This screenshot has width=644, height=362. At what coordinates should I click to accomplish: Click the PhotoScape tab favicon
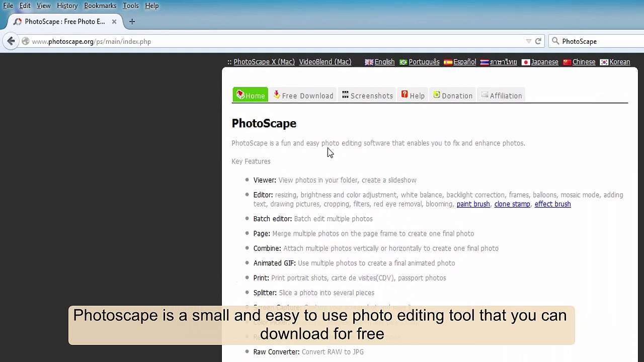point(18,22)
